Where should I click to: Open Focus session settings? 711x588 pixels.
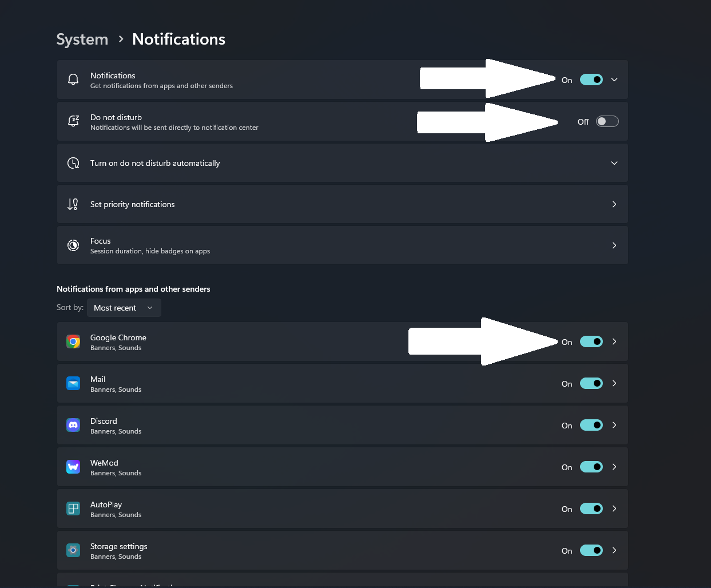tap(614, 245)
